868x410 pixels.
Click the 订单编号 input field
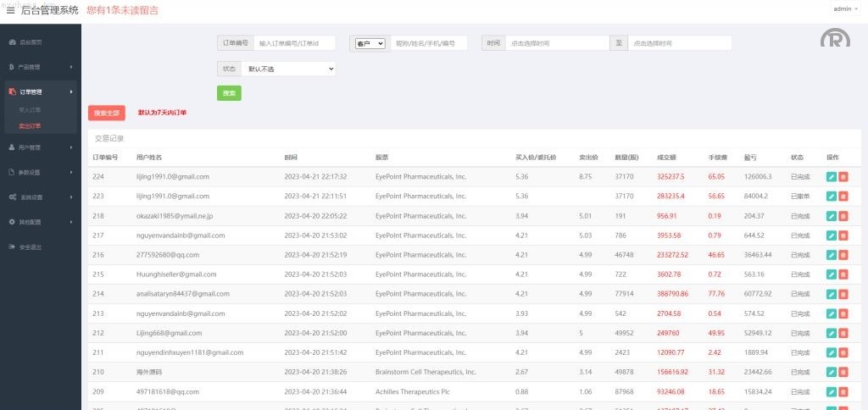(294, 43)
